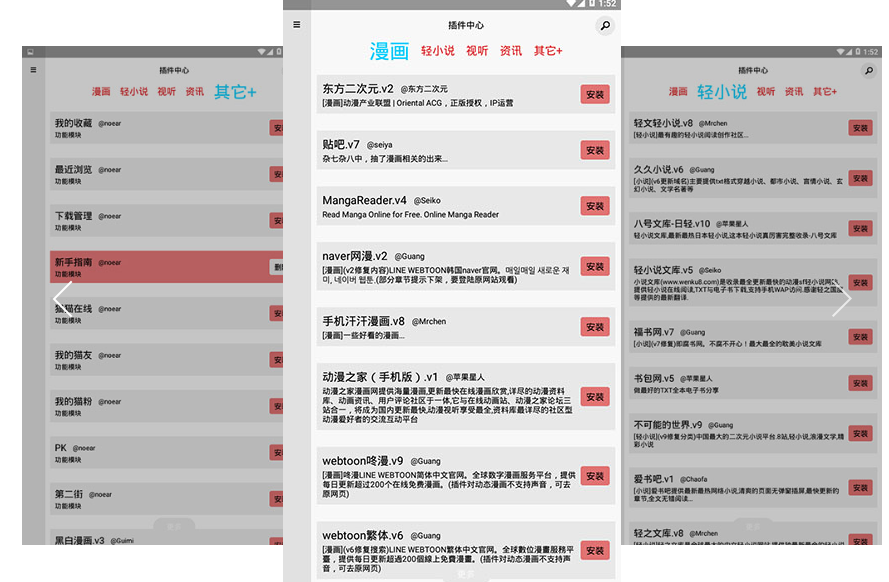Go to the next carousel screenshot

pyautogui.click(x=841, y=299)
